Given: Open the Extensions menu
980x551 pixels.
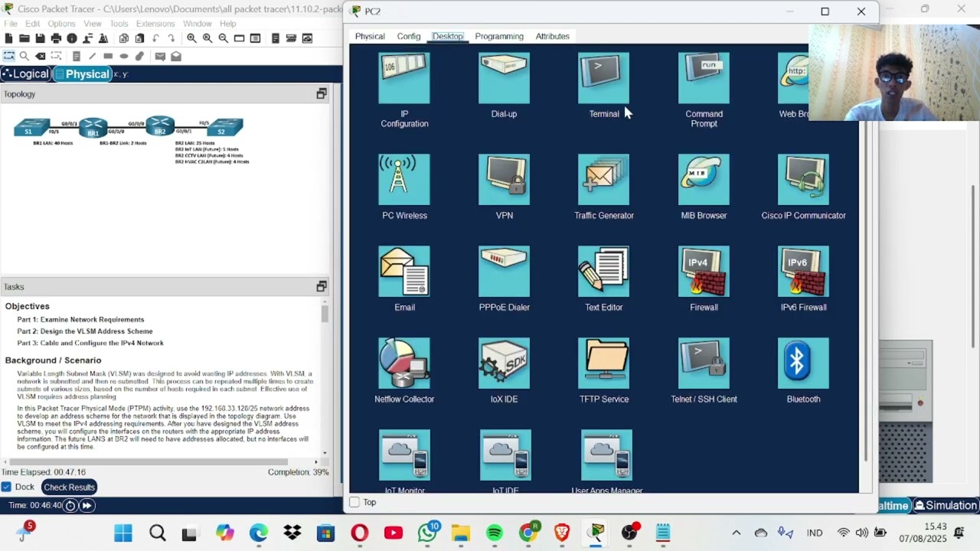Looking at the screenshot, I should pyautogui.click(x=155, y=24).
